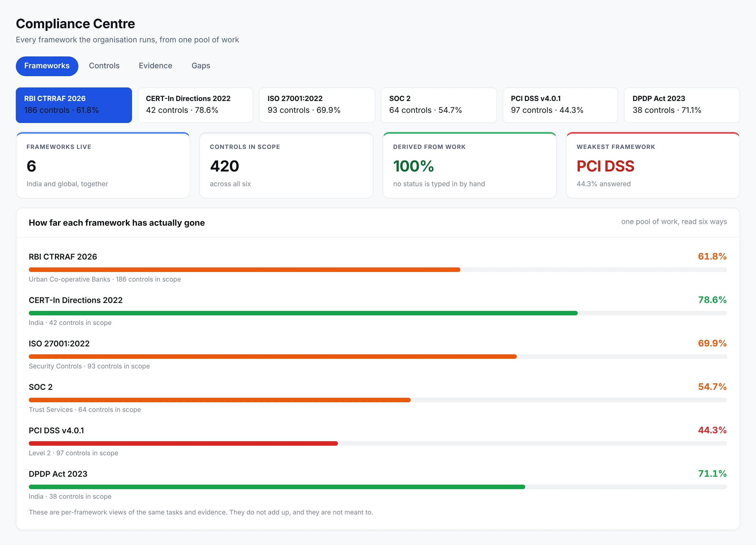Image resolution: width=756 pixels, height=545 pixels.
Task: Click the large '420' controls number
Action: point(224,166)
